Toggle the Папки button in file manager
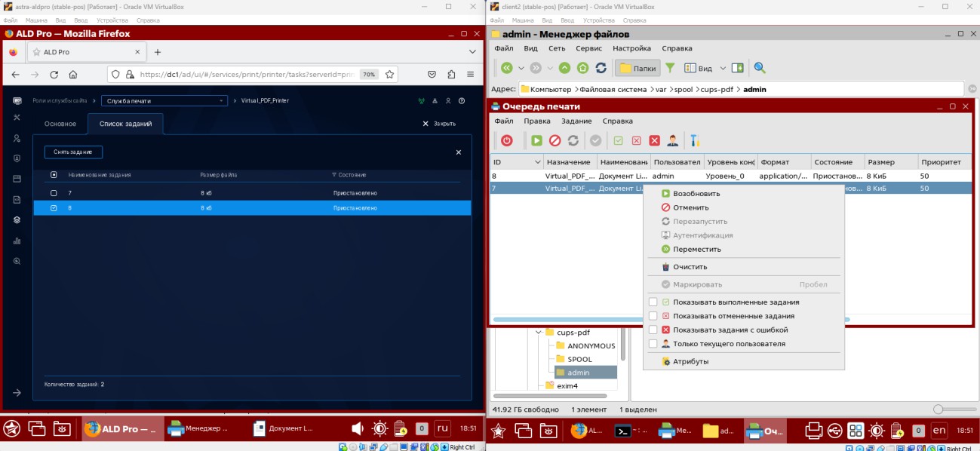 click(637, 68)
